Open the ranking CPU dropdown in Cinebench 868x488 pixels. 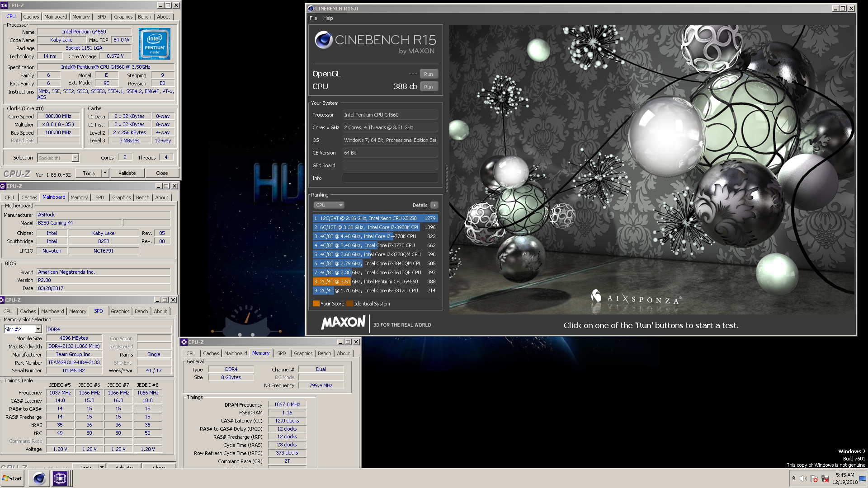pos(329,205)
